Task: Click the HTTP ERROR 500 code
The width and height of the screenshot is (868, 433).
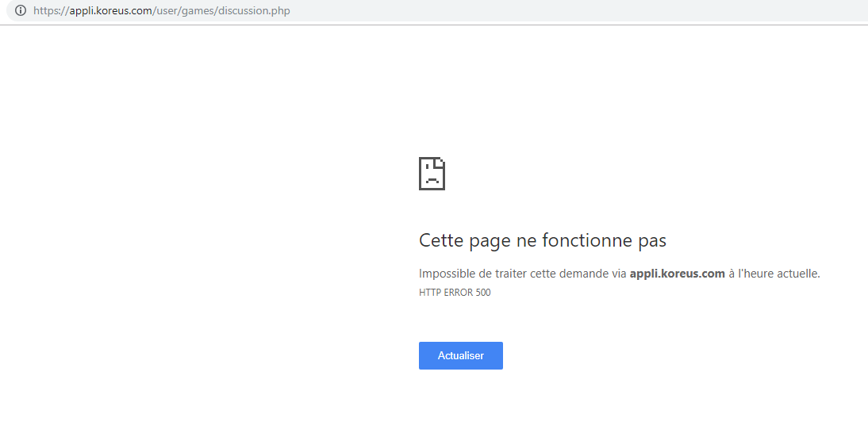Action: click(x=455, y=293)
